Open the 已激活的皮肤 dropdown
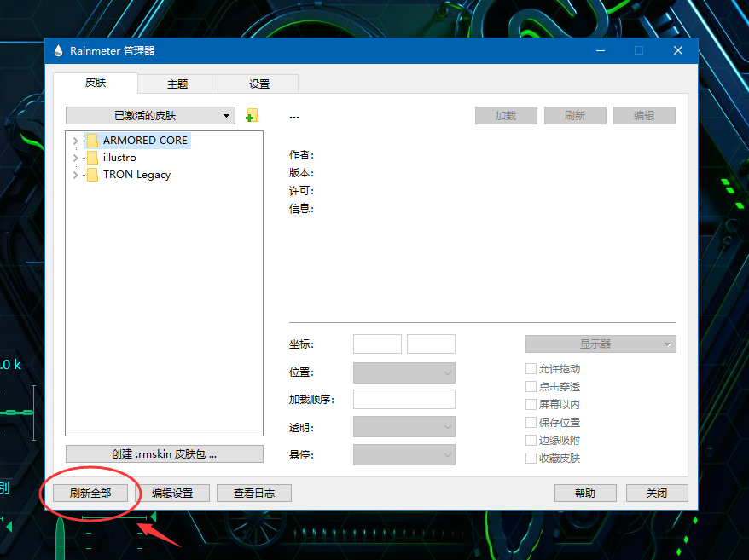The width and height of the screenshot is (749, 560). tap(149, 115)
